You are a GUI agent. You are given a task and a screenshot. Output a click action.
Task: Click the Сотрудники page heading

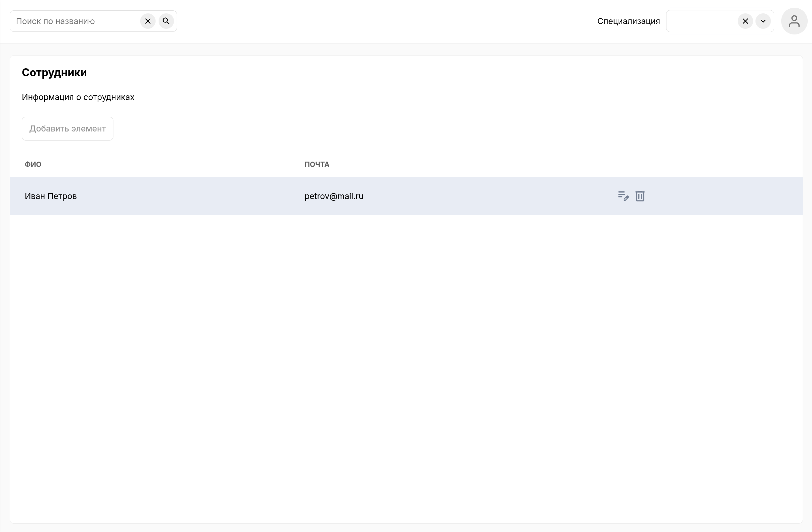(54, 73)
